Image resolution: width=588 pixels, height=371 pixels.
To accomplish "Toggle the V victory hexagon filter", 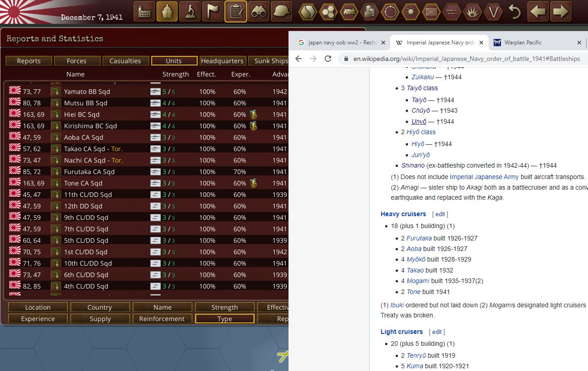I will tap(493, 11).
